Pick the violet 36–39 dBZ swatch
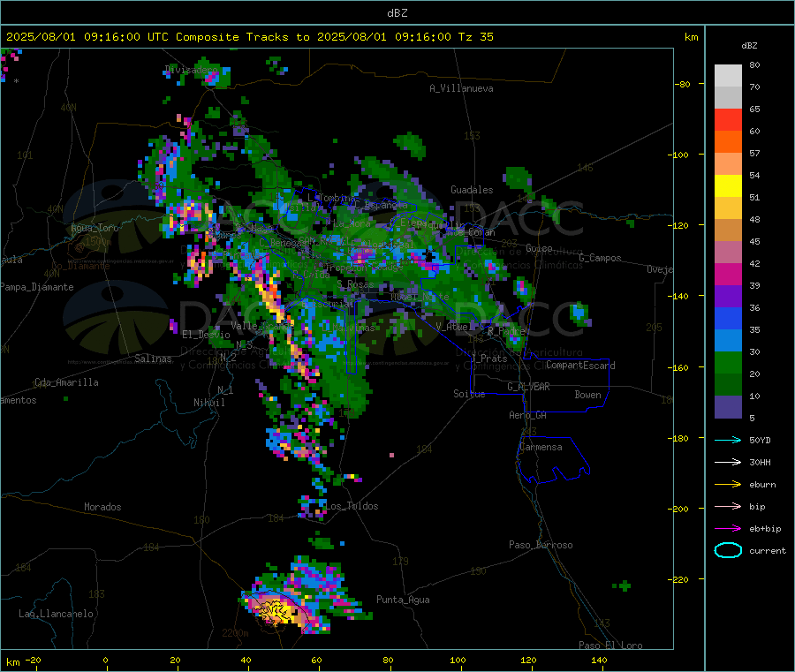This screenshot has width=795, height=672. click(x=728, y=297)
